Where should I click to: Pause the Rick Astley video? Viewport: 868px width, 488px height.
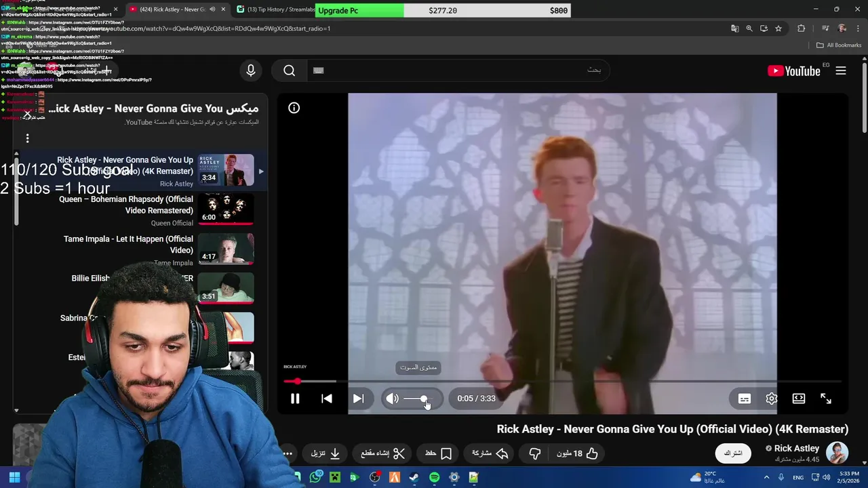click(295, 399)
